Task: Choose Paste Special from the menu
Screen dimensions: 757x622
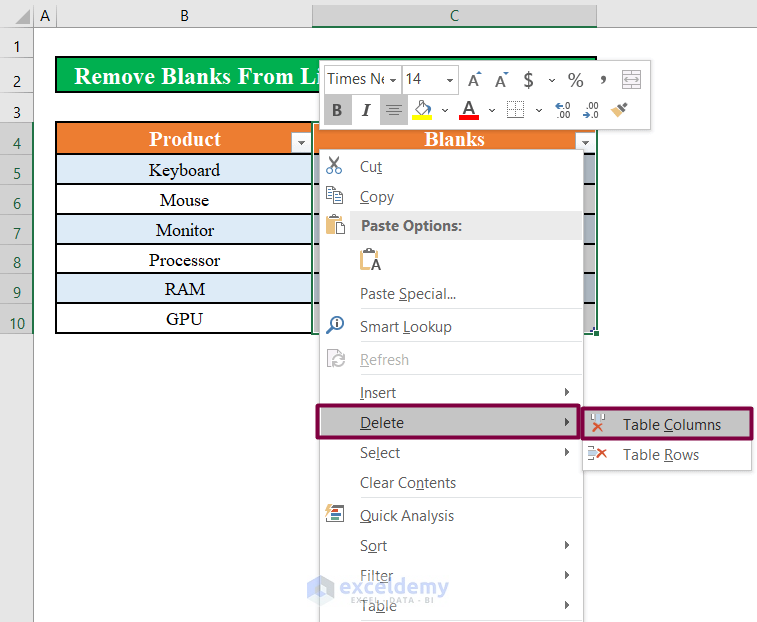Action: point(450,294)
